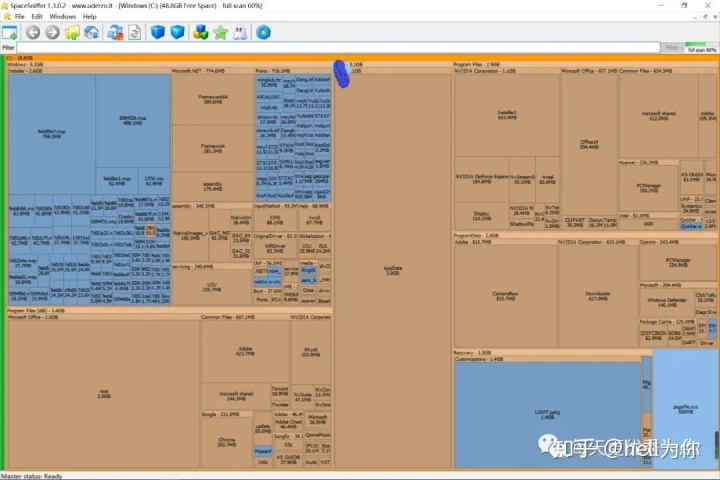The image size is (720, 480).
Task: Select the Framework64 folder block
Action: pyautogui.click(x=213, y=99)
